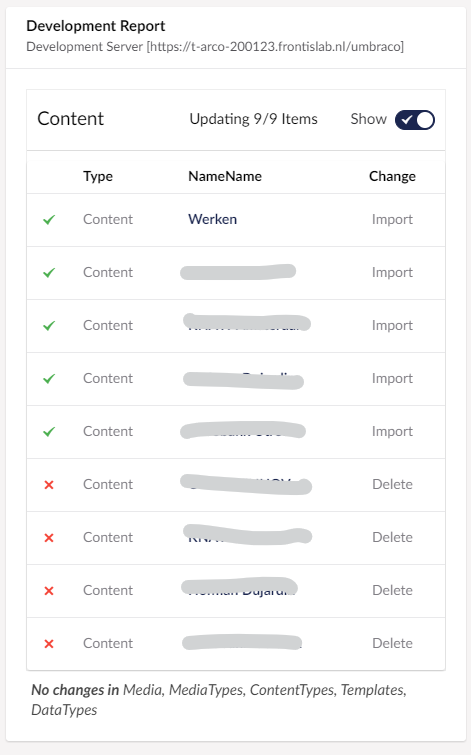
Task: Click the red X in the second Delete row
Action: coord(49,538)
